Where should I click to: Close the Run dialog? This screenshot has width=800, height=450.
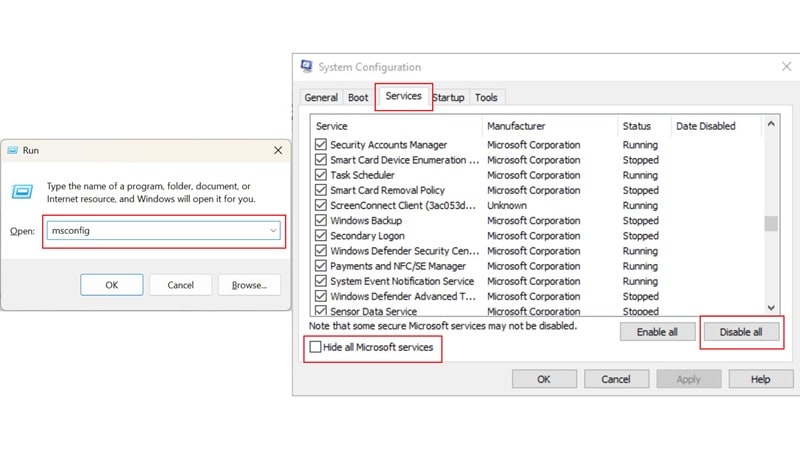278,151
